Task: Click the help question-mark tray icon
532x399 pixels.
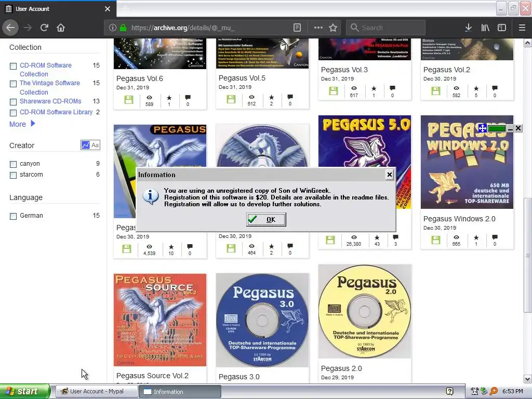Action: point(449,391)
